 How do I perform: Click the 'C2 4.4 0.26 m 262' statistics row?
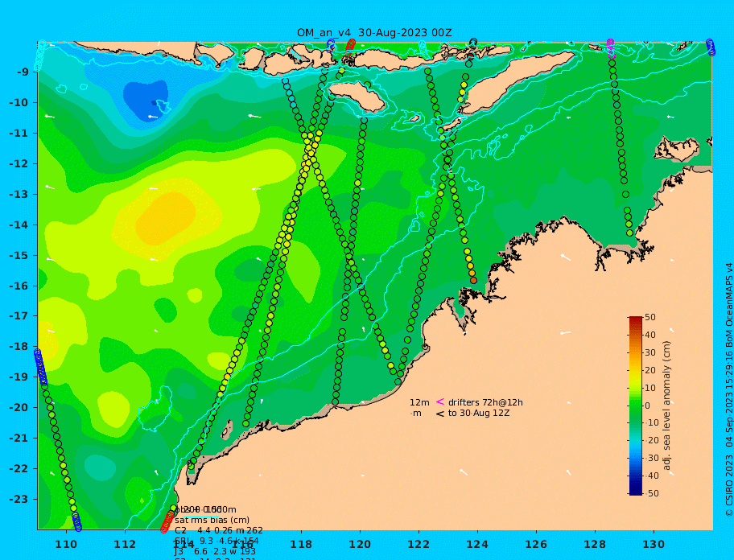[219, 530]
